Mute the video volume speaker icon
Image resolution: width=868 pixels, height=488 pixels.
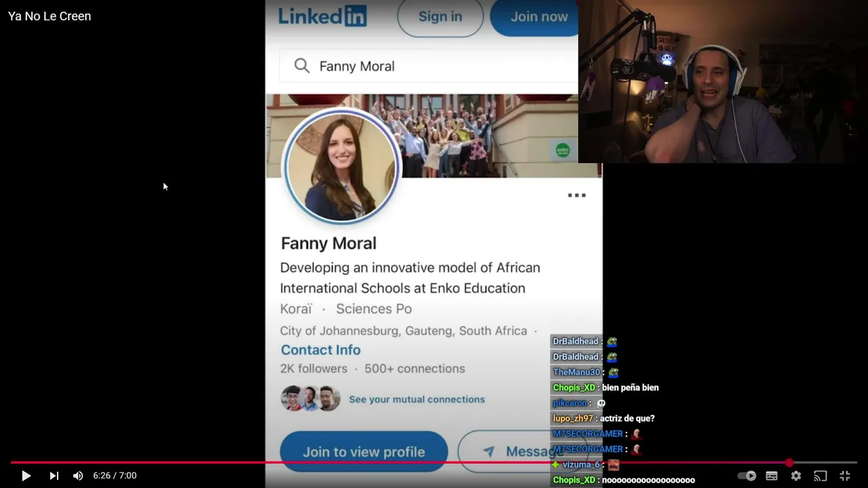pyautogui.click(x=78, y=476)
